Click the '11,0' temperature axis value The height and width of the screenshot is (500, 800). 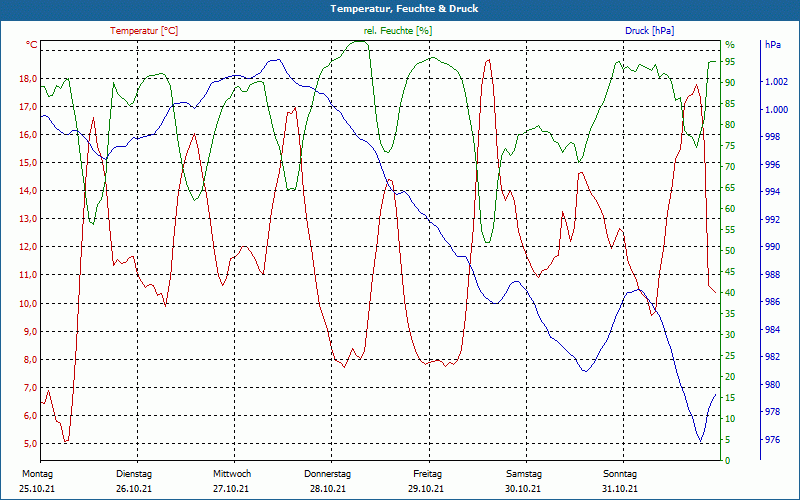[x=29, y=275]
